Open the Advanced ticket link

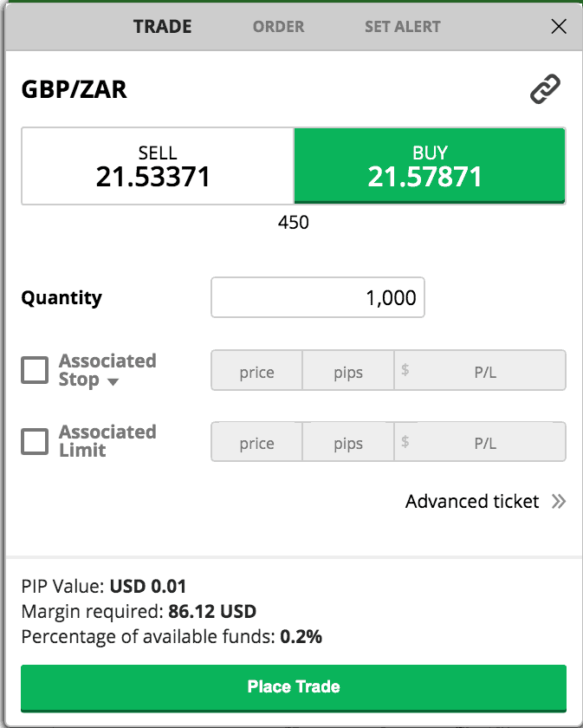(x=472, y=502)
